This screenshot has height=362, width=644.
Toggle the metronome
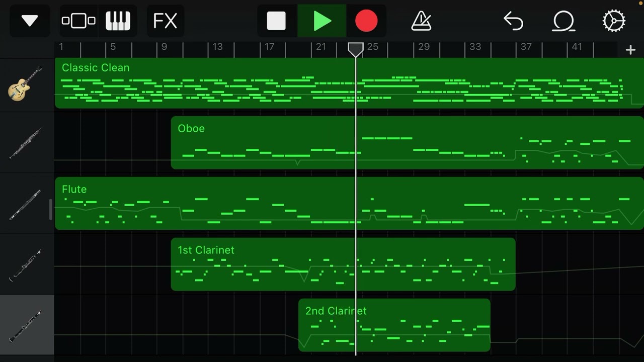tap(421, 21)
